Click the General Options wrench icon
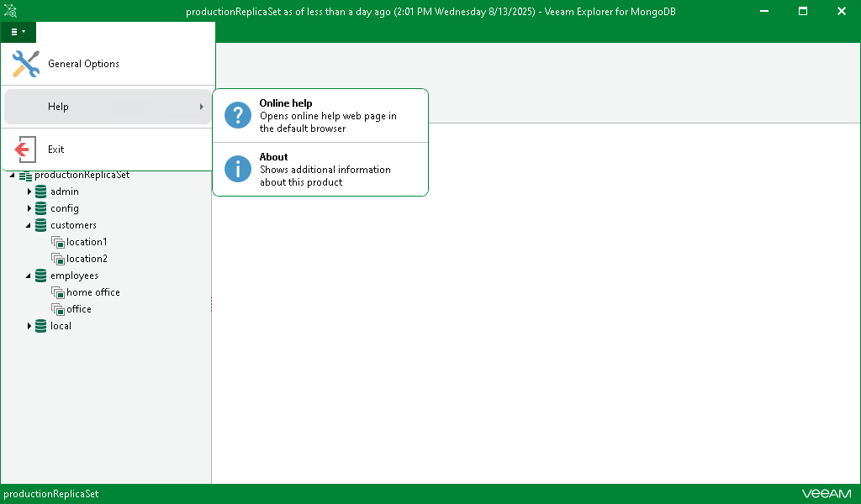861x504 pixels. [24, 63]
